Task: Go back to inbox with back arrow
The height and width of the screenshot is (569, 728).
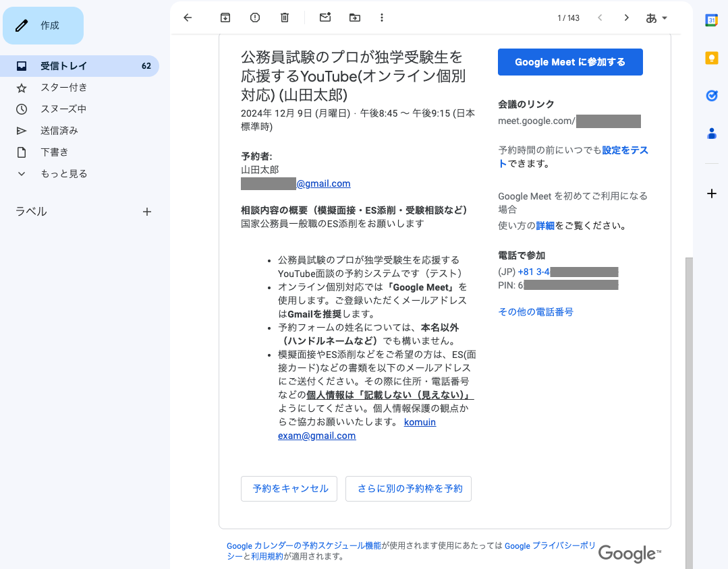Action: tap(188, 18)
